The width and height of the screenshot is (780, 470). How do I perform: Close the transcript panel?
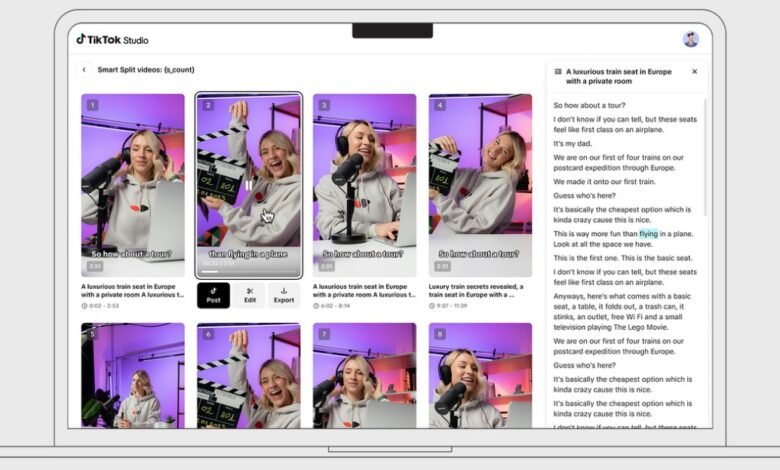pos(694,72)
